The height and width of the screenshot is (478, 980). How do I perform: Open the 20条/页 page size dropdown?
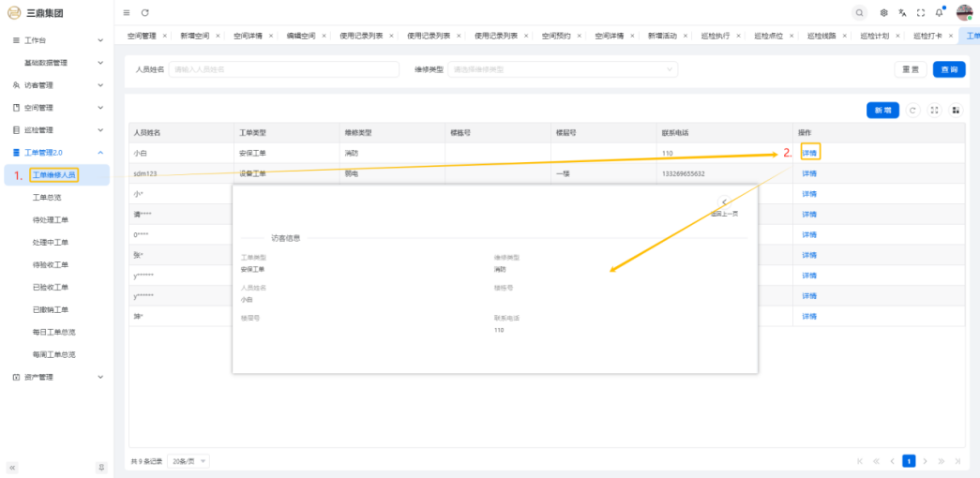189,461
